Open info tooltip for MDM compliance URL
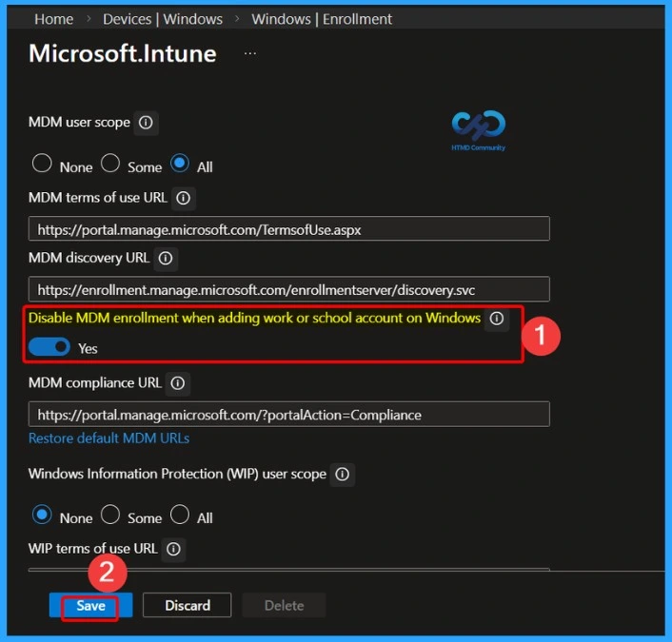 tap(178, 383)
